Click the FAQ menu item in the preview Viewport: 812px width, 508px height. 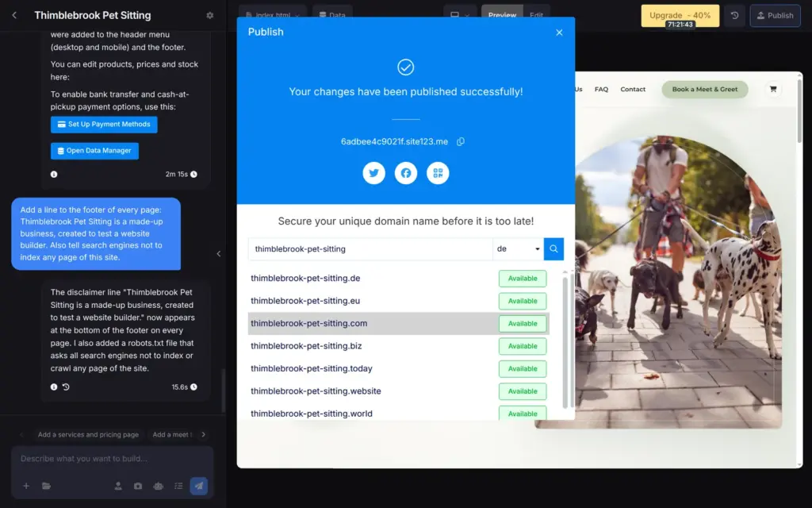(601, 89)
